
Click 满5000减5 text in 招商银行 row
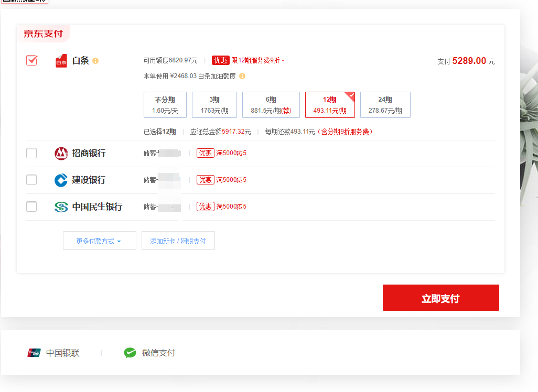click(231, 154)
